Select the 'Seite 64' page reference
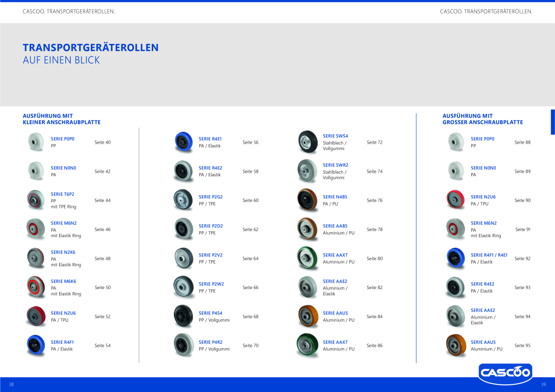555x392 pixels. (251, 259)
